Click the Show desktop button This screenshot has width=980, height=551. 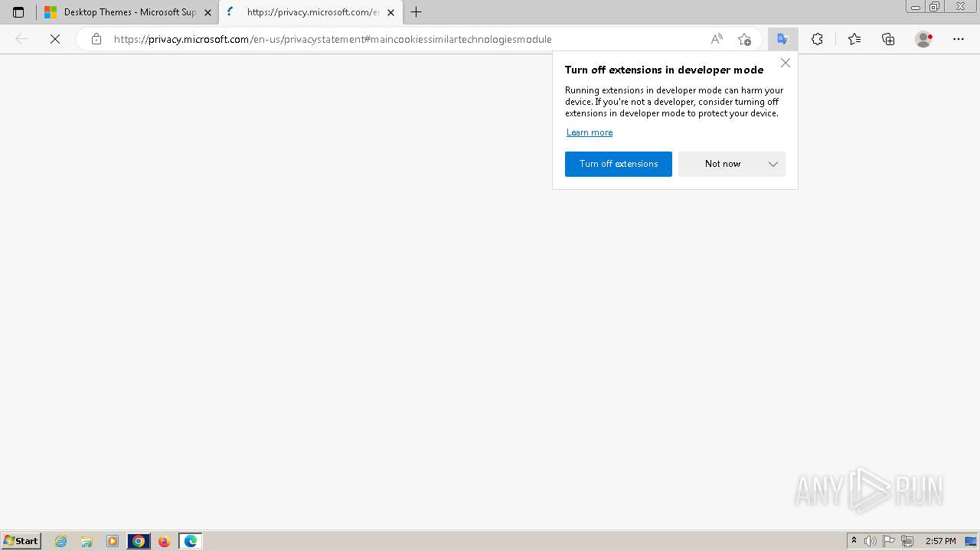pyautogui.click(x=972, y=541)
